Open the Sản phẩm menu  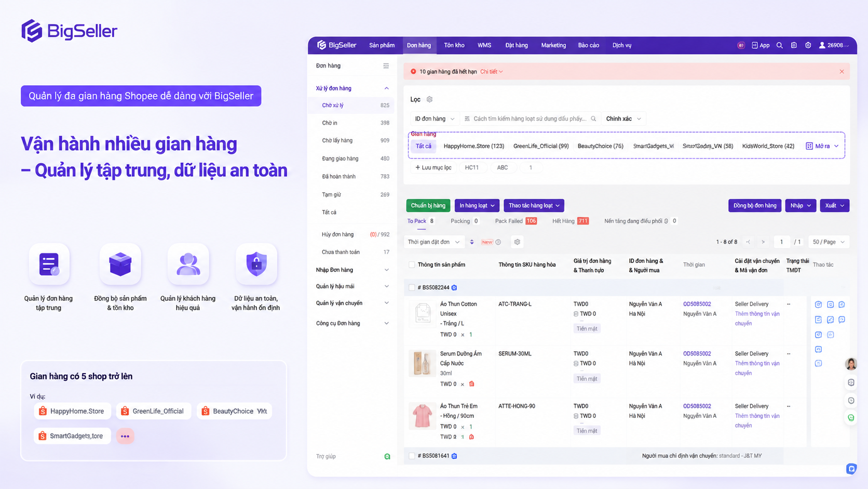(382, 45)
